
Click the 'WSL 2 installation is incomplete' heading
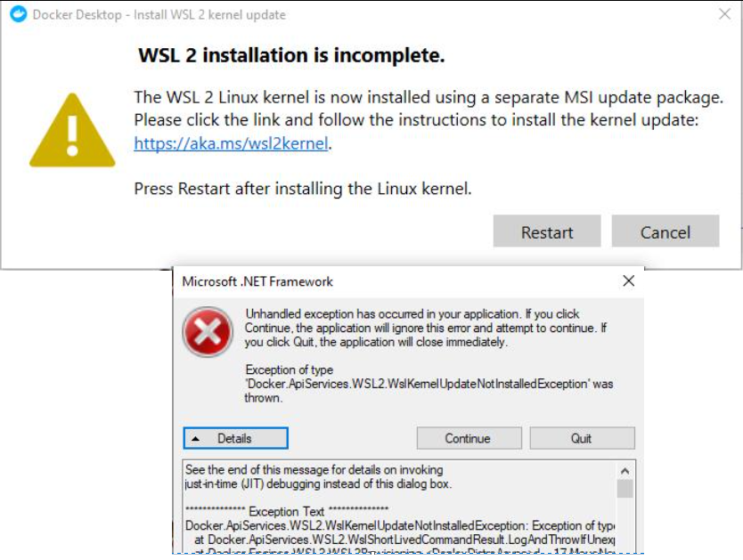point(291,55)
